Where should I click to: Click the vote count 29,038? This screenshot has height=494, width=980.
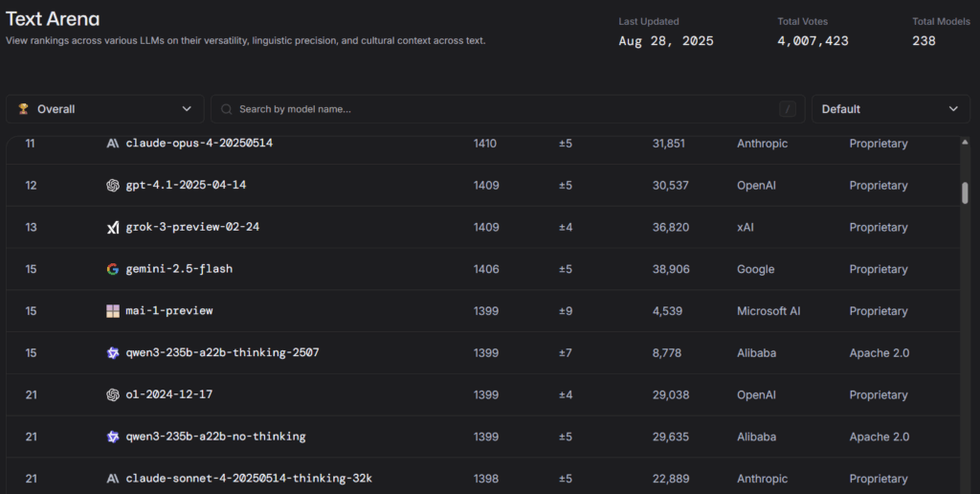(x=671, y=394)
